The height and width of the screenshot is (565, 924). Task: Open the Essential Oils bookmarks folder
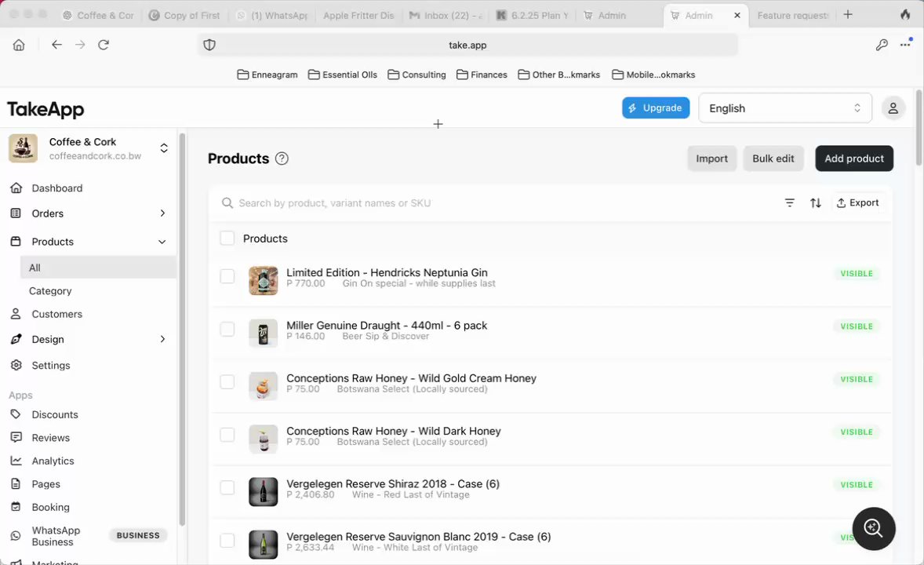click(342, 75)
